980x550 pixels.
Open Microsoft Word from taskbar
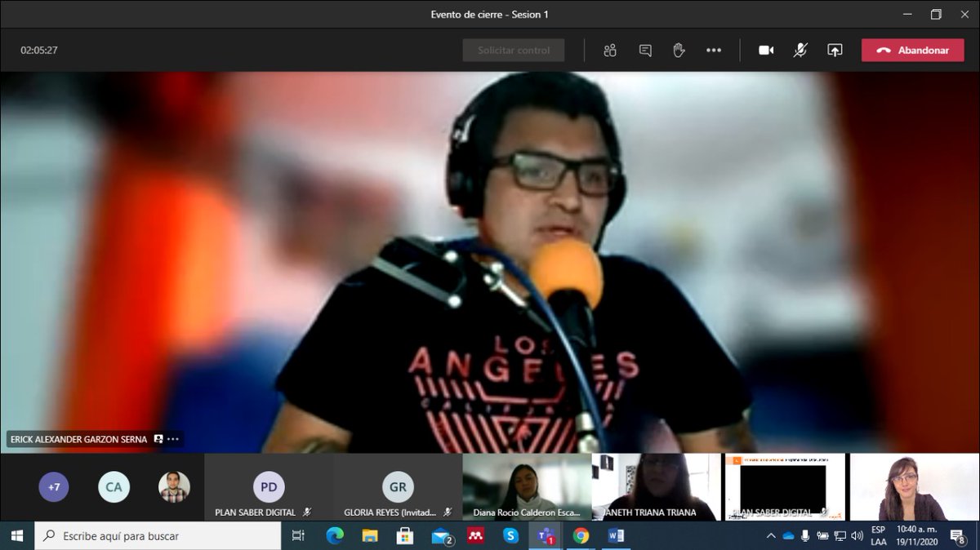pyautogui.click(x=616, y=536)
